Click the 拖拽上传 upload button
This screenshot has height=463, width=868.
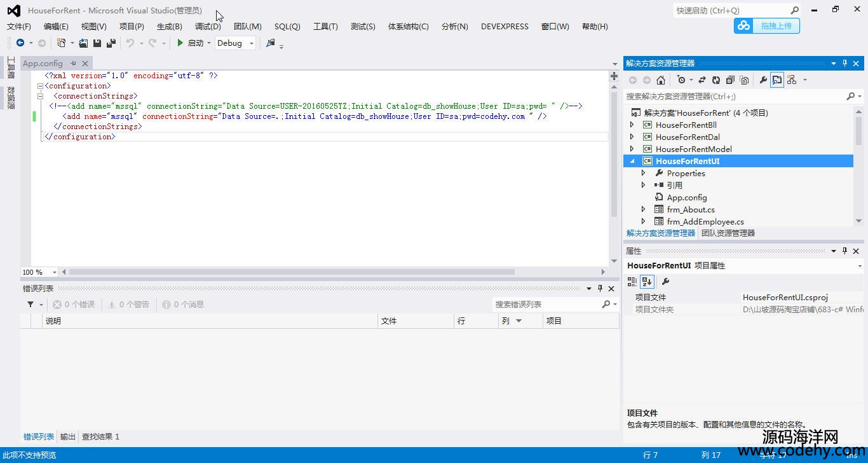[767, 26]
